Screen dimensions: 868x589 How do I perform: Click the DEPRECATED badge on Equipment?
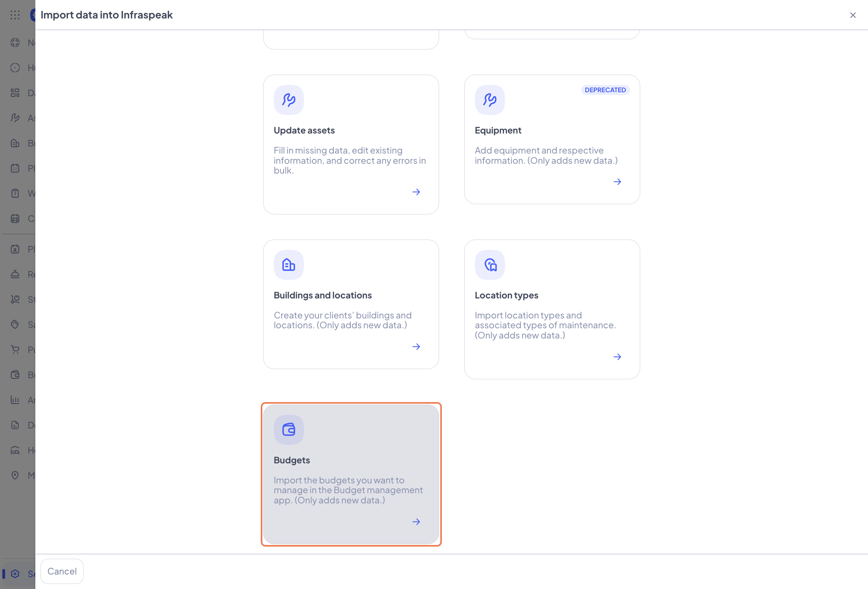[605, 90]
